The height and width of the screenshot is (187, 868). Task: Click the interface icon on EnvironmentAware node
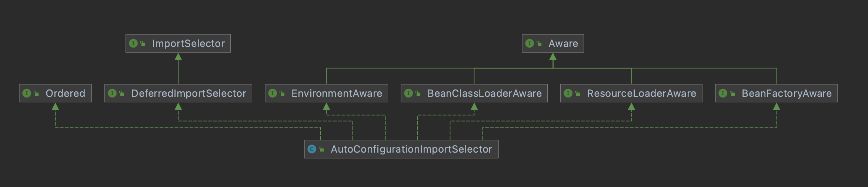coord(273,93)
